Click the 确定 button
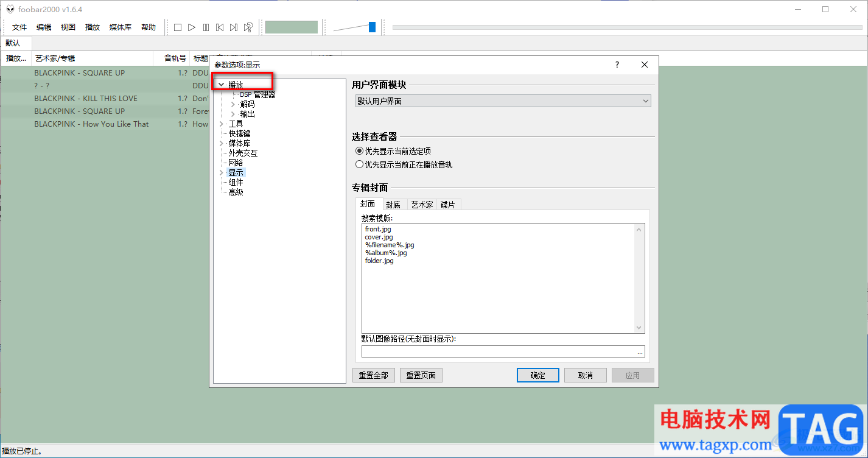The image size is (868, 458). [x=538, y=375]
